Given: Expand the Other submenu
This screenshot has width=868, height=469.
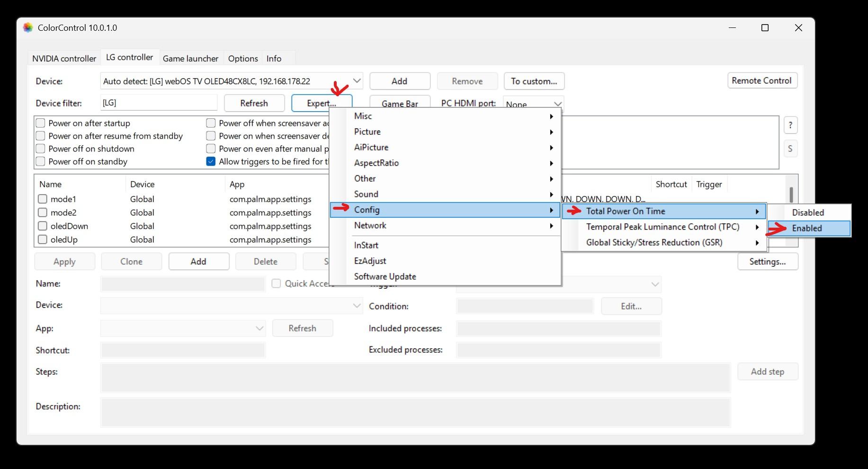Looking at the screenshot, I should click(x=446, y=178).
